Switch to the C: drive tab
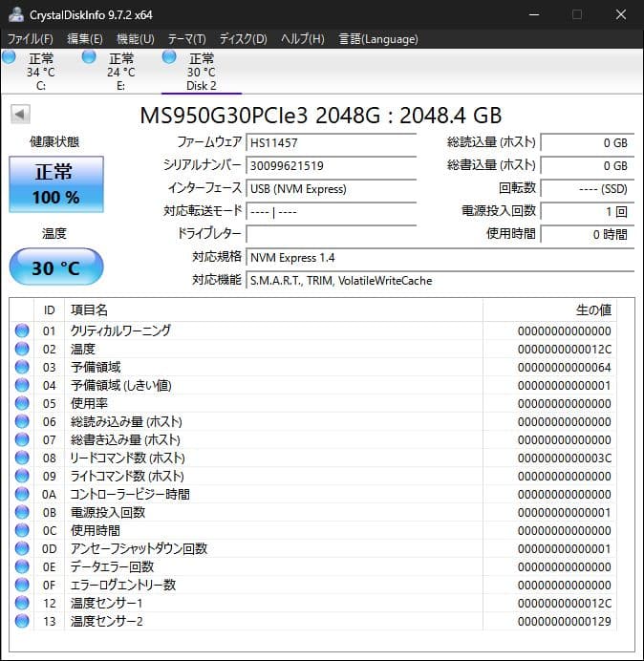 [x=41, y=72]
